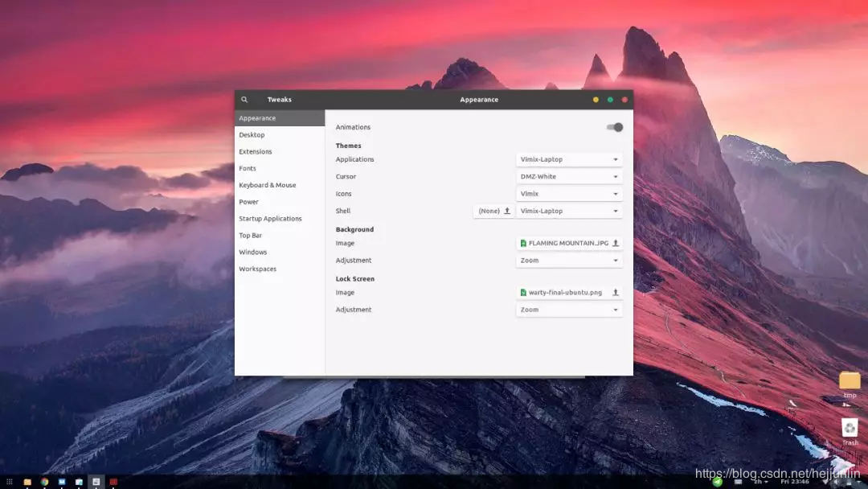Open the Shell theme dropdown
Screen dimensions: 868x489
569,211
